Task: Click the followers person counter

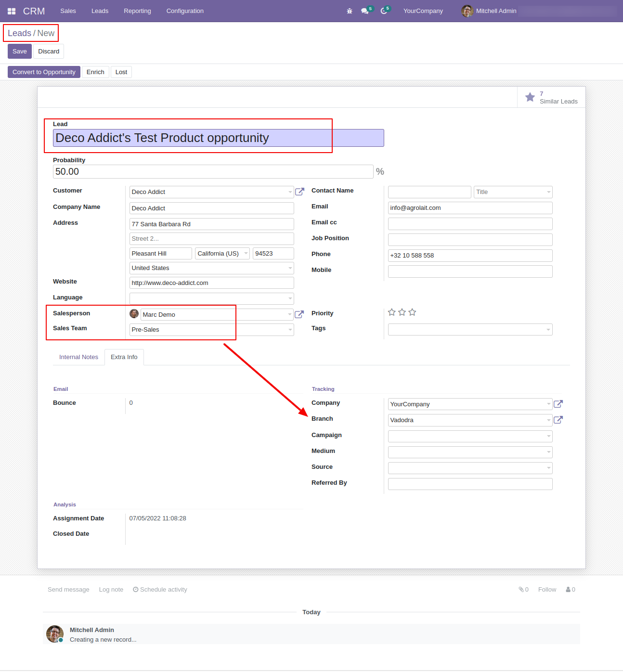Action: [571, 590]
